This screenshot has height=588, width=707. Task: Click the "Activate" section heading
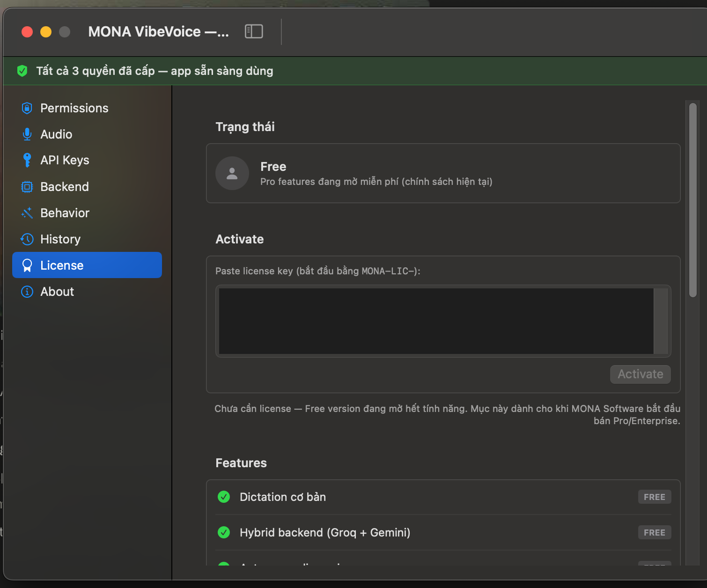click(240, 239)
